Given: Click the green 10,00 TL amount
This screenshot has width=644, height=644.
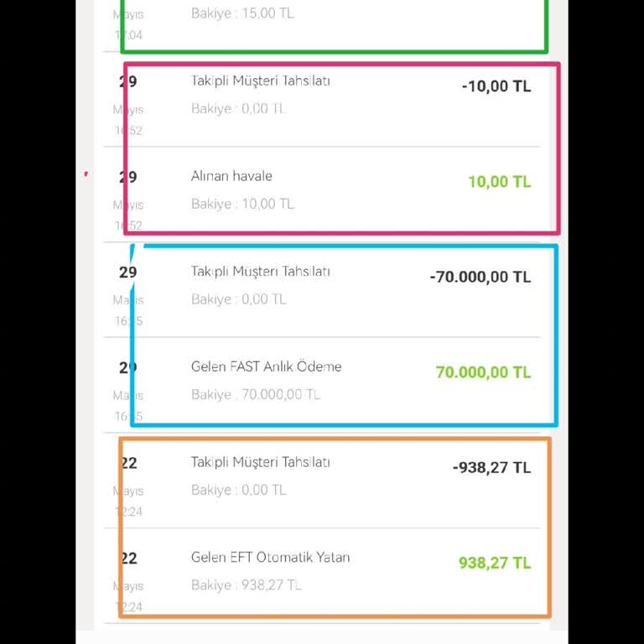Looking at the screenshot, I should [x=499, y=181].
